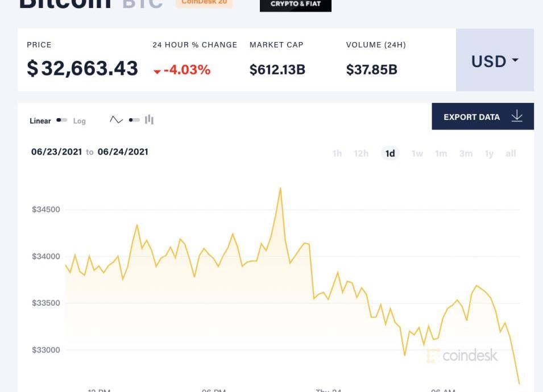This screenshot has height=392, width=543.
Task: Switch to the 1w time range
Action: coord(417,153)
